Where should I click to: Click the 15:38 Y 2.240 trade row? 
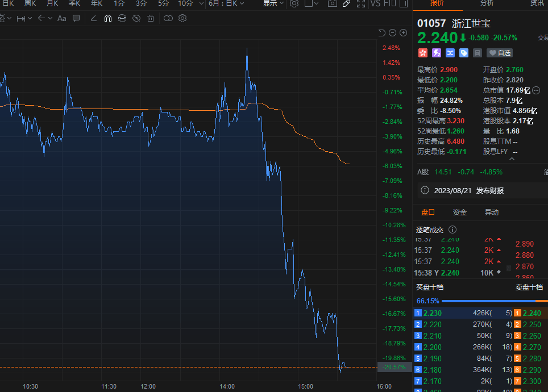(x=458, y=273)
